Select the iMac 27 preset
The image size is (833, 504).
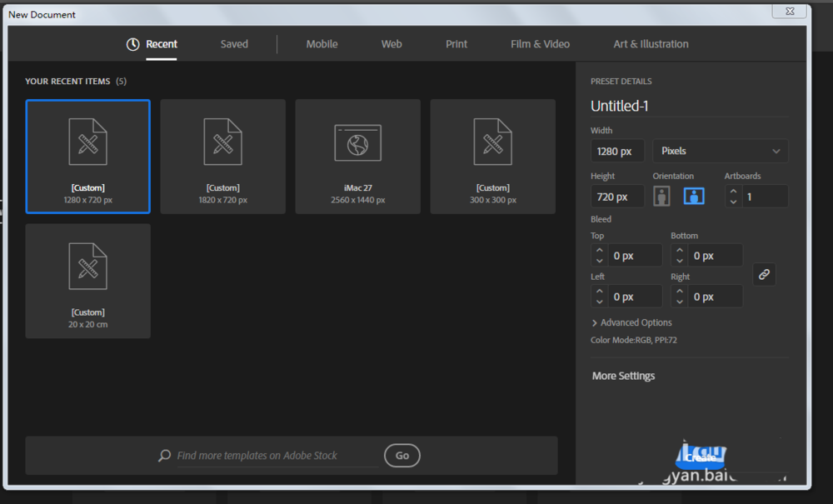358,157
